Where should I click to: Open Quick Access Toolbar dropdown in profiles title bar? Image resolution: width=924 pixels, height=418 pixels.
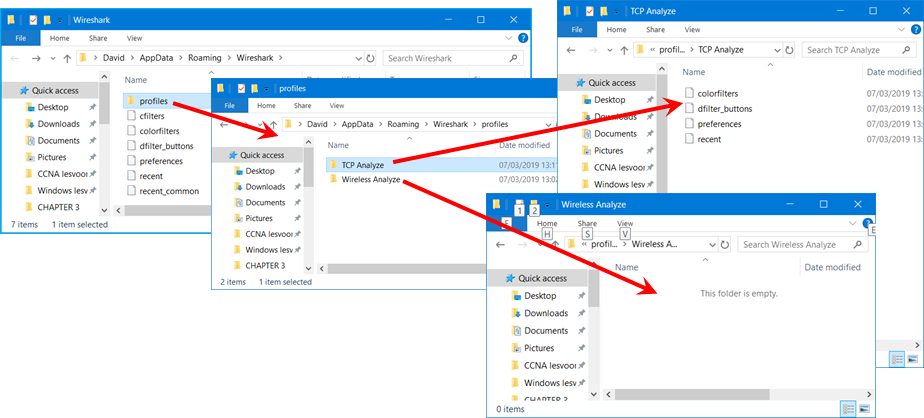(x=266, y=89)
